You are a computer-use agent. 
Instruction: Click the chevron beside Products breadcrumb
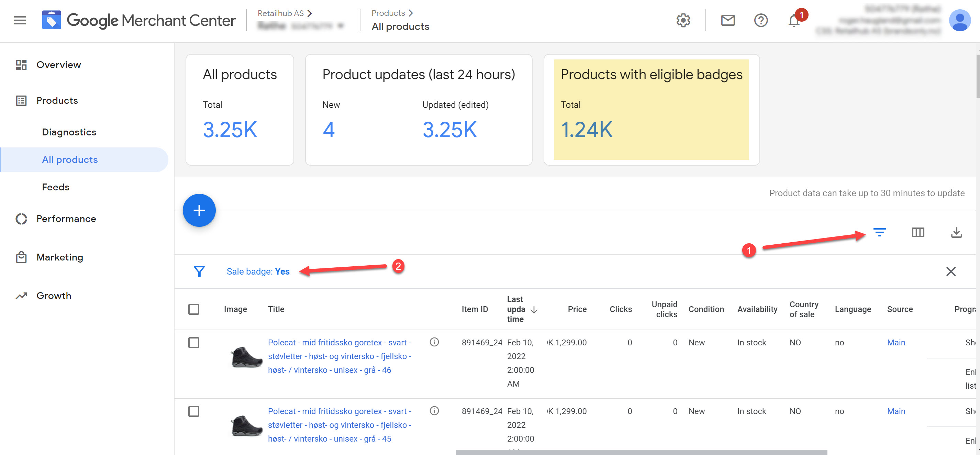pos(411,13)
